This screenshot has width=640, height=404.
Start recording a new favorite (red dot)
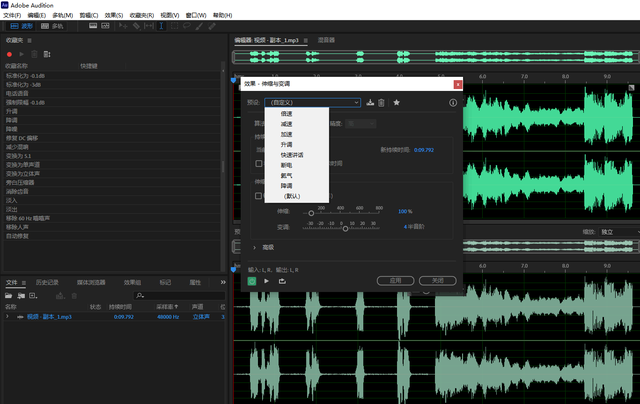pos(9,54)
